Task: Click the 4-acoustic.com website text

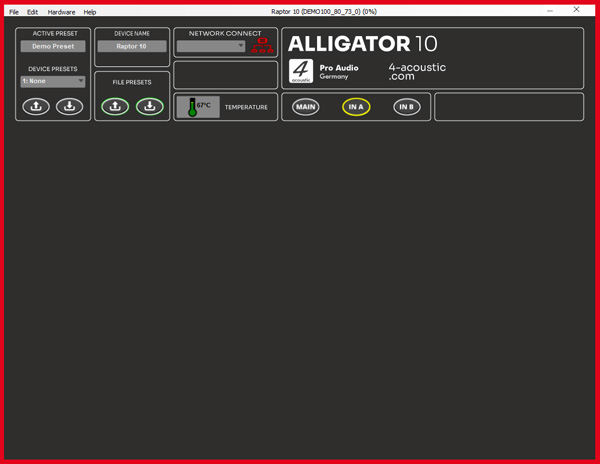Action: [417, 72]
